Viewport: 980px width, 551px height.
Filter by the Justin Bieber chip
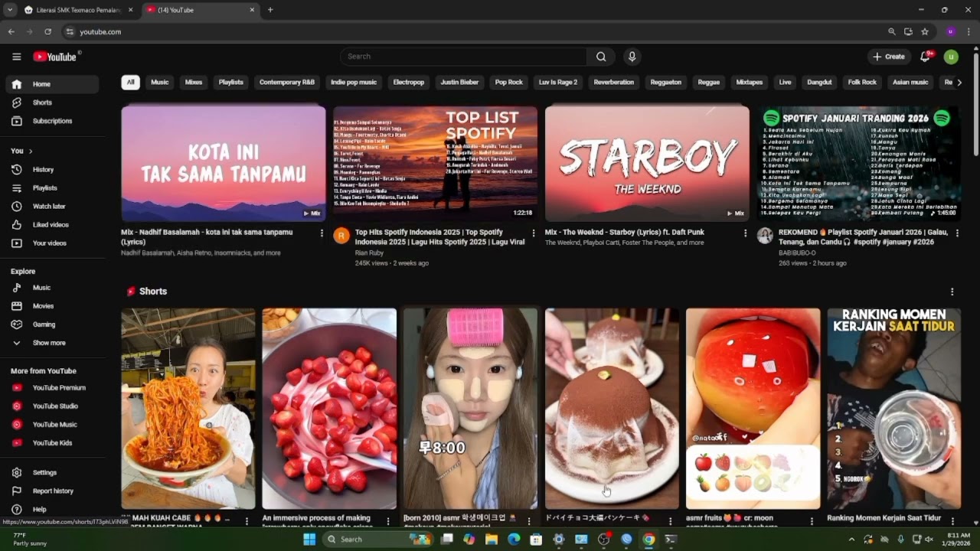(x=459, y=83)
